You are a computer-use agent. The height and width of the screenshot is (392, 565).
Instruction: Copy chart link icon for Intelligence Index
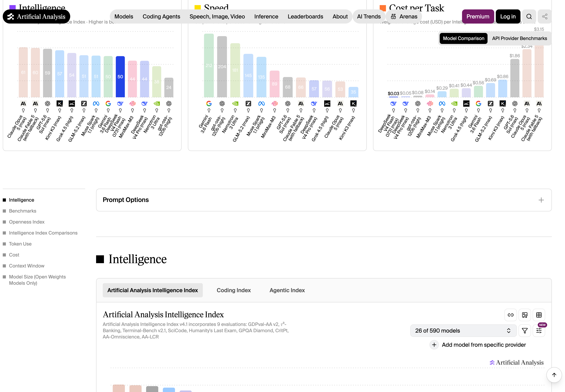(x=510, y=315)
